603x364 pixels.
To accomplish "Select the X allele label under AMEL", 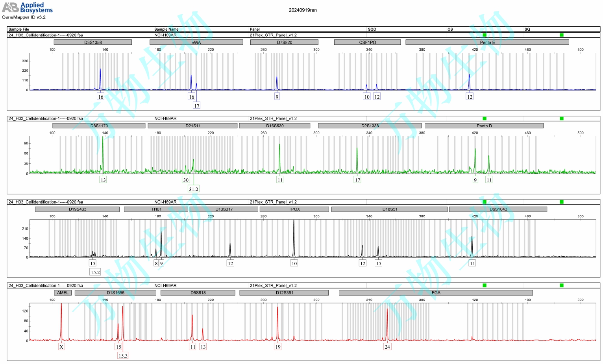I will point(61,347).
